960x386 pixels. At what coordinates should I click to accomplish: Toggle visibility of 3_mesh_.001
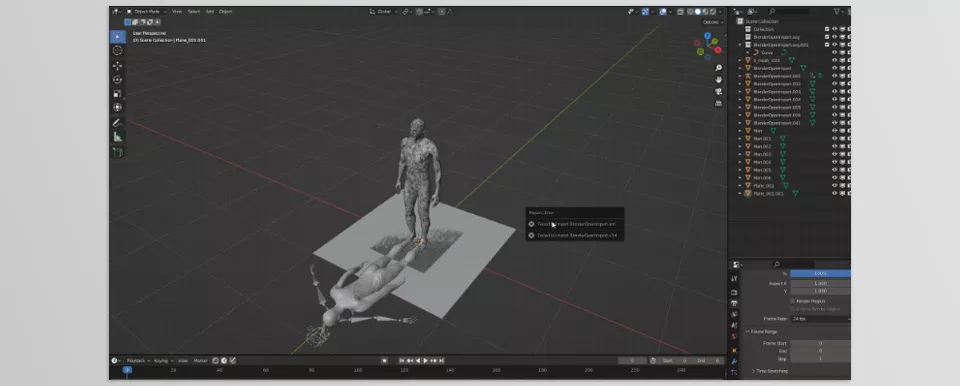pos(834,61)
